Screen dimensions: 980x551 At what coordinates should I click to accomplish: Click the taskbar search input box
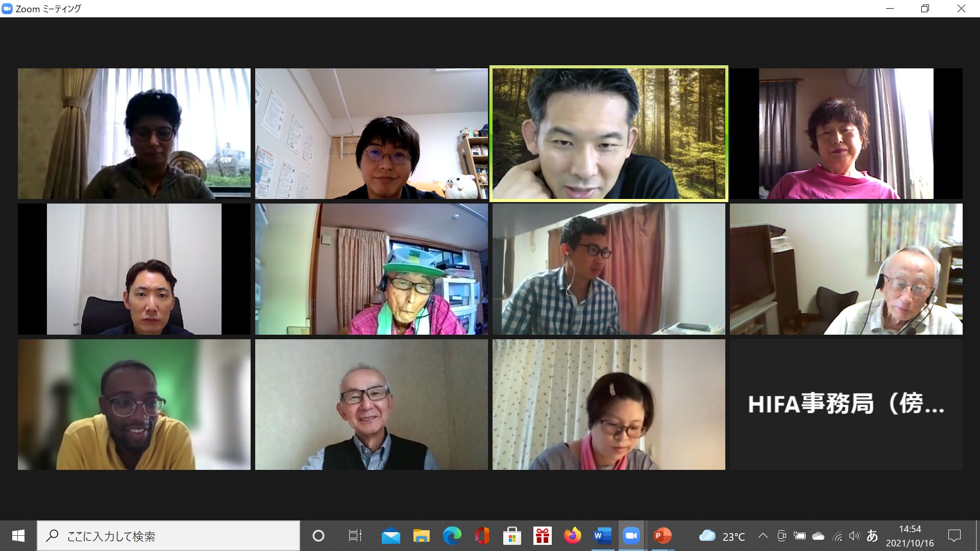(x=168, y=536)
